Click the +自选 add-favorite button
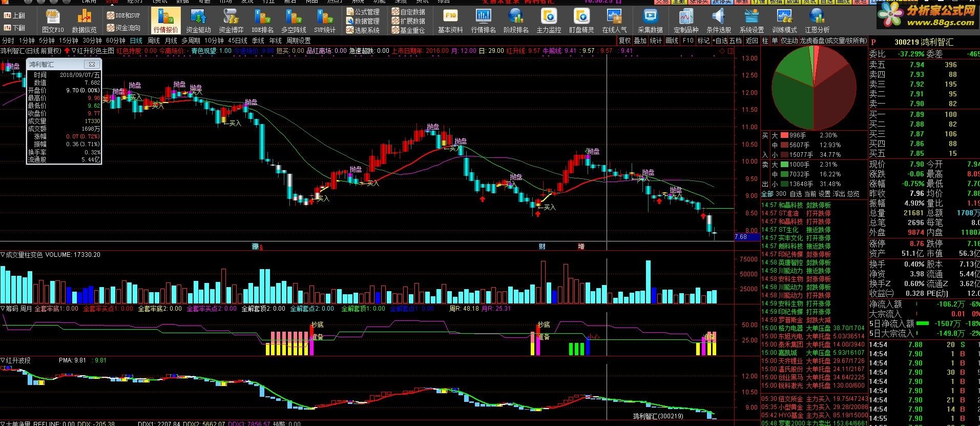The width and height of the screenshot is (980, 426). click(721, 40)
